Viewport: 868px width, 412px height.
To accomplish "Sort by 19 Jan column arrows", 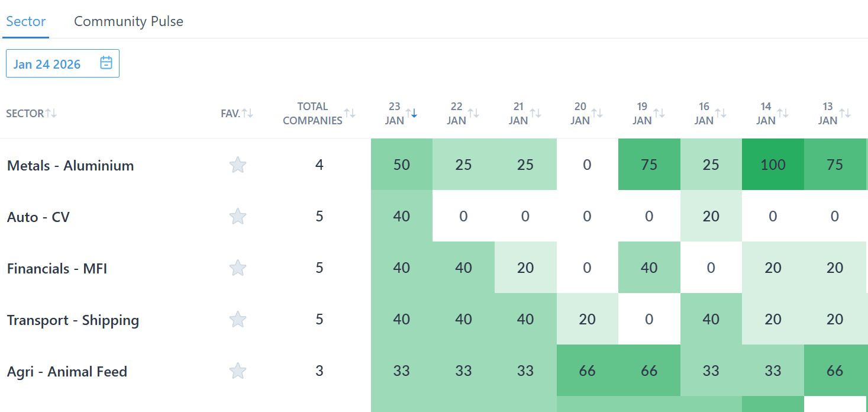I will click(x=659, y=113).
